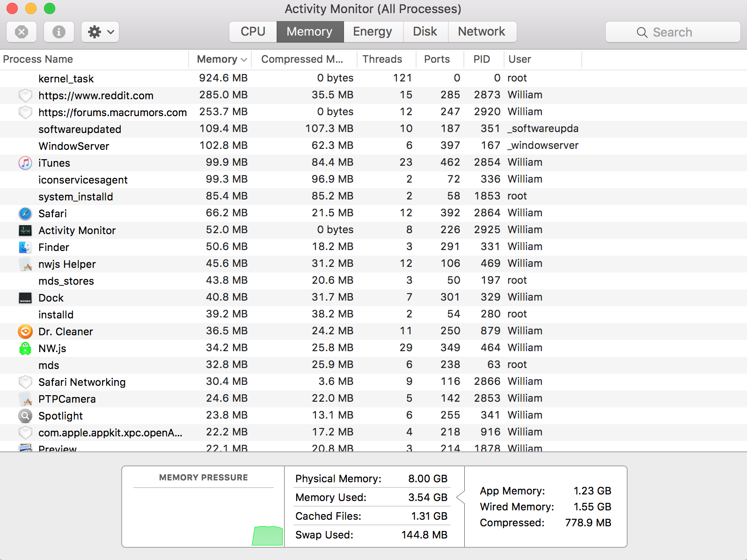The height and width of the screenshot is (560, 747).
Task: Click the Dock process icon
Action: coord(25,298)
